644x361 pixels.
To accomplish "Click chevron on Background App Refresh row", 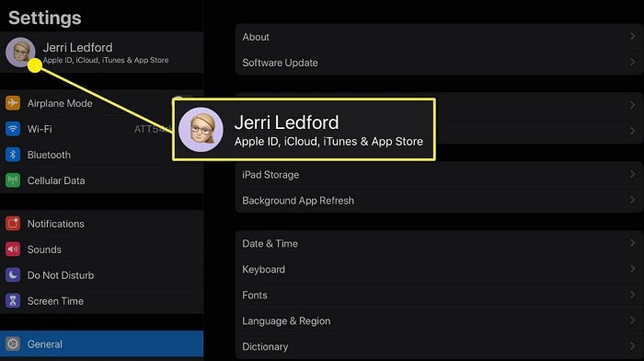I will tap(633, 200).
